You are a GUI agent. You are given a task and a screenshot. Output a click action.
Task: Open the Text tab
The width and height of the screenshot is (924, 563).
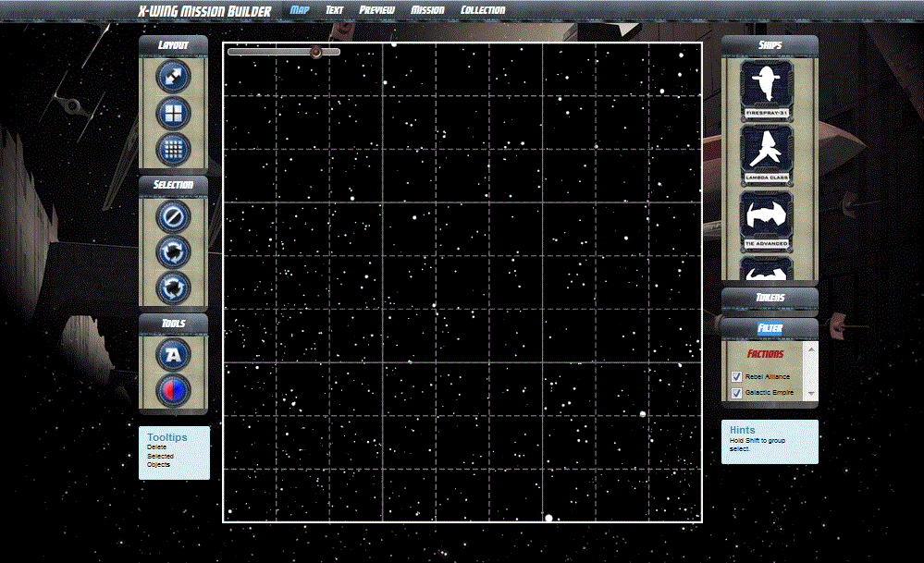tap(334, 10)
